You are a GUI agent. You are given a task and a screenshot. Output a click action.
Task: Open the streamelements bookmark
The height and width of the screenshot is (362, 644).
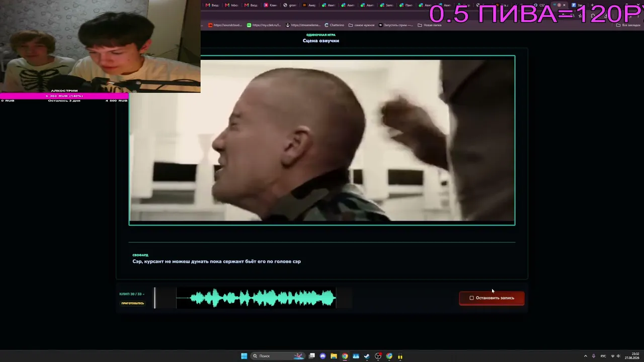[303, 25]
